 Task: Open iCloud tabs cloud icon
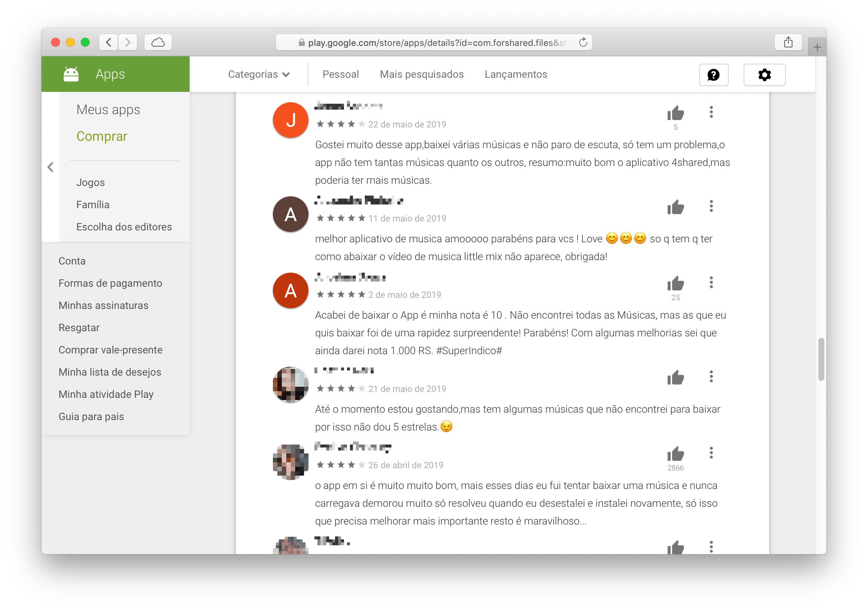(158, 42)
